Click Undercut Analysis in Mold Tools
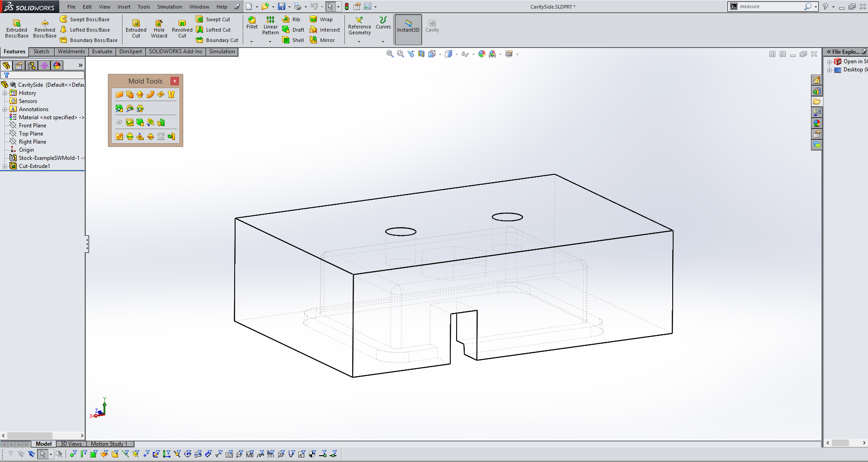Screen dimensions: 868x462 coord(130,108)
